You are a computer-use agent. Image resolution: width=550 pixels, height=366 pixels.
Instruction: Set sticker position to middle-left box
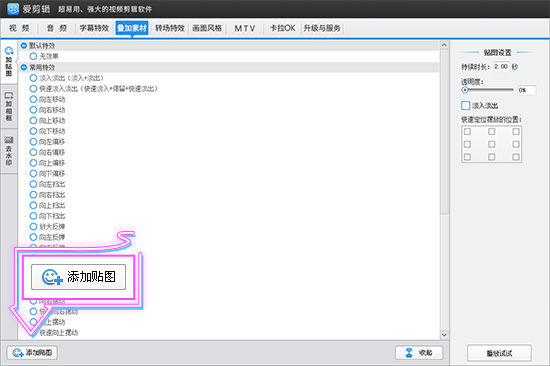point(467,144)
